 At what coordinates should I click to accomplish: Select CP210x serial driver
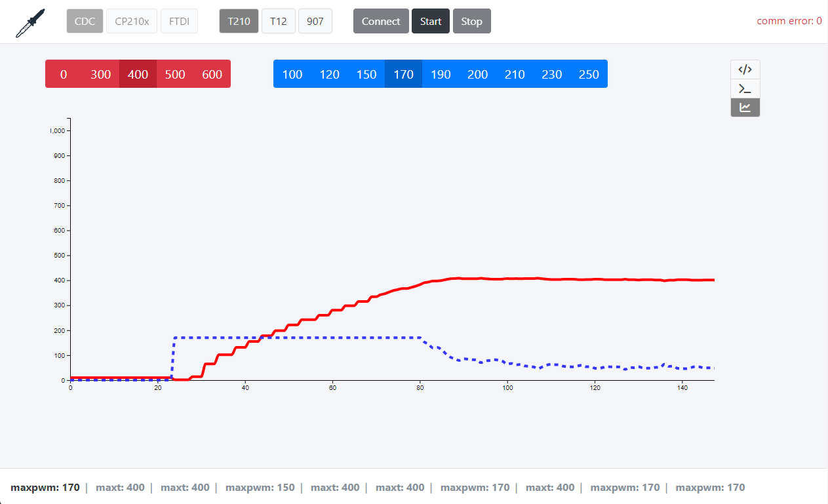pos(132,21)
